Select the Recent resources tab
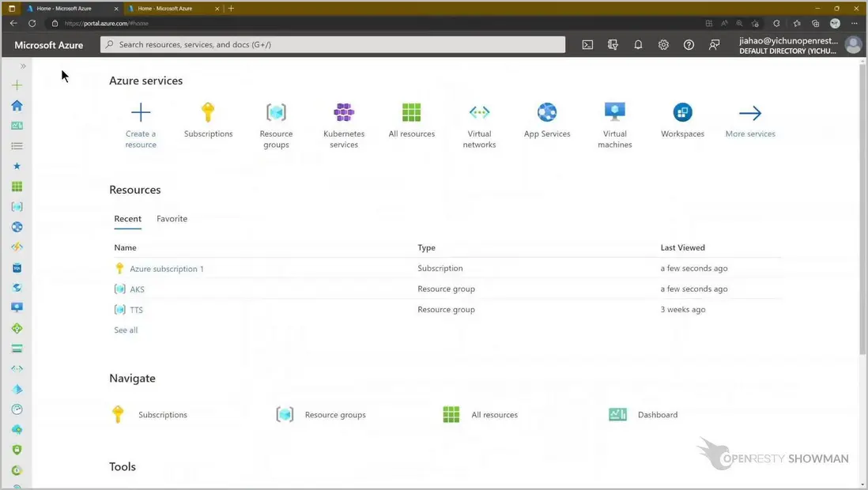 tap(127, 219)
